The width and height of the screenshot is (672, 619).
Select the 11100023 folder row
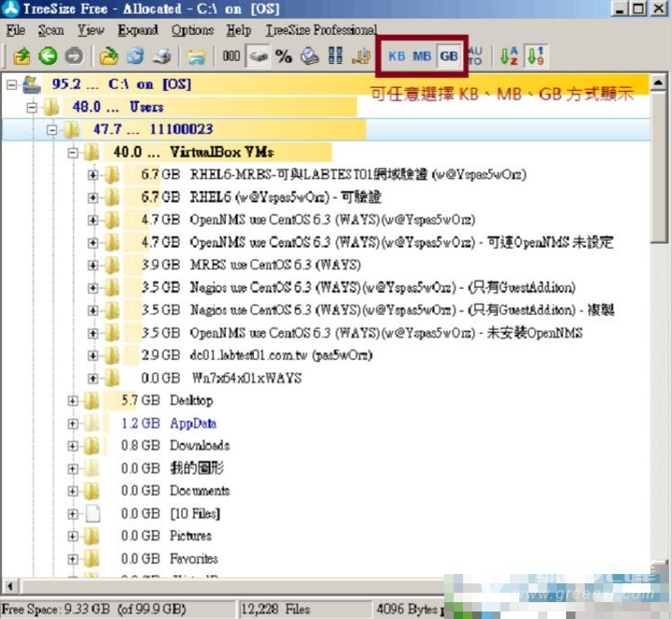pyautogui.click(x=326, y=129)
